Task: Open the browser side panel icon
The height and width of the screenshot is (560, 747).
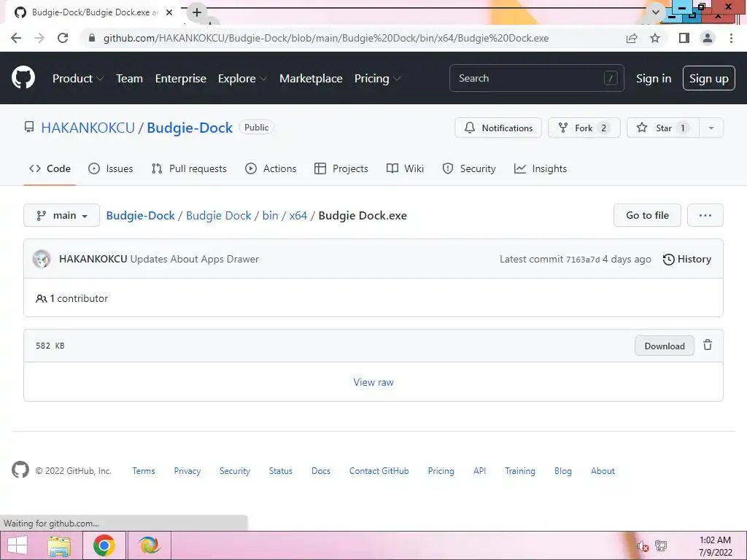Action: 684,38
